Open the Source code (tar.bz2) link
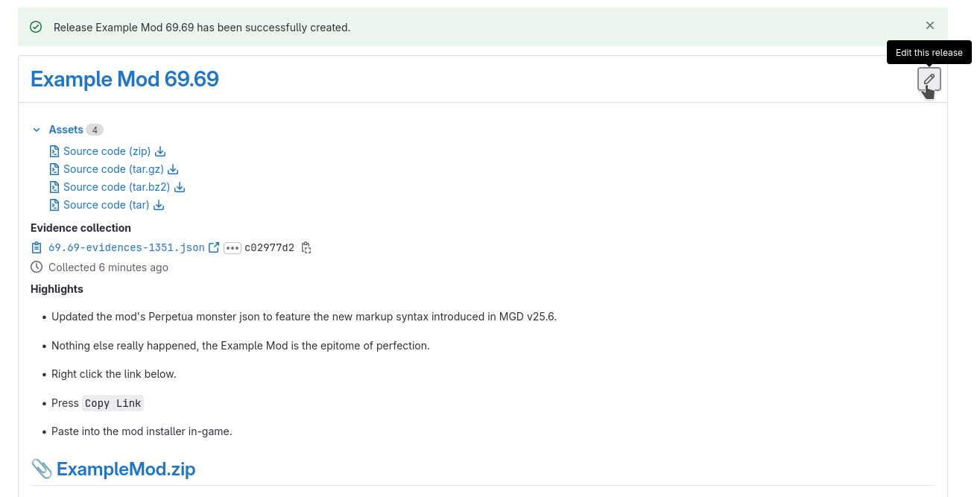The height and width of the screenshot is (497, 980). [x=116, y=187]
